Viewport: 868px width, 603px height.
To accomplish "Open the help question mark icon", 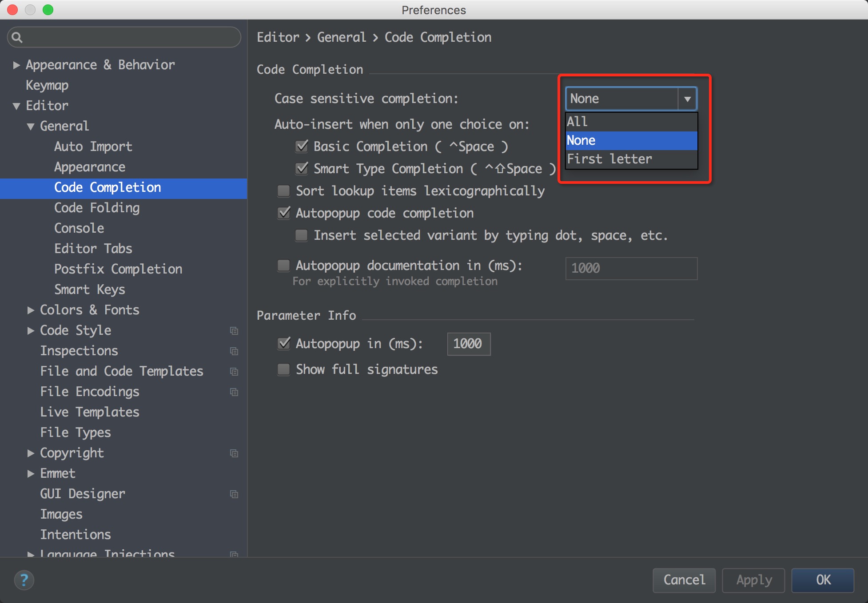I will click(x=24, y=580).
